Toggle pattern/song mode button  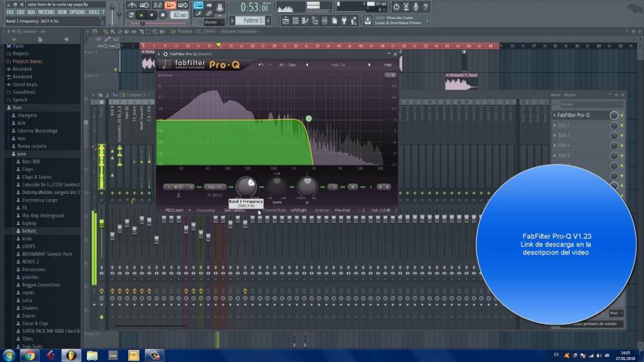[131, 15]
